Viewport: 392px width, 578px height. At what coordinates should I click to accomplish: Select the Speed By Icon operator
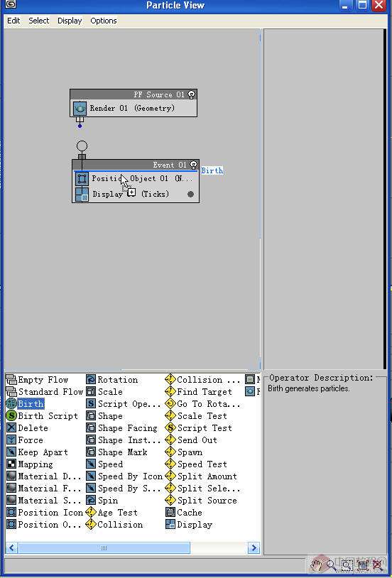[x=124, y=476]
